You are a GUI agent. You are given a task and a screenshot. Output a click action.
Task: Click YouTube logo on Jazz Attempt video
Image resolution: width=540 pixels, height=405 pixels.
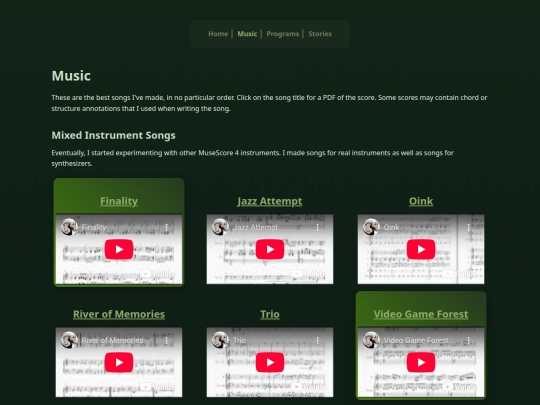309,274
